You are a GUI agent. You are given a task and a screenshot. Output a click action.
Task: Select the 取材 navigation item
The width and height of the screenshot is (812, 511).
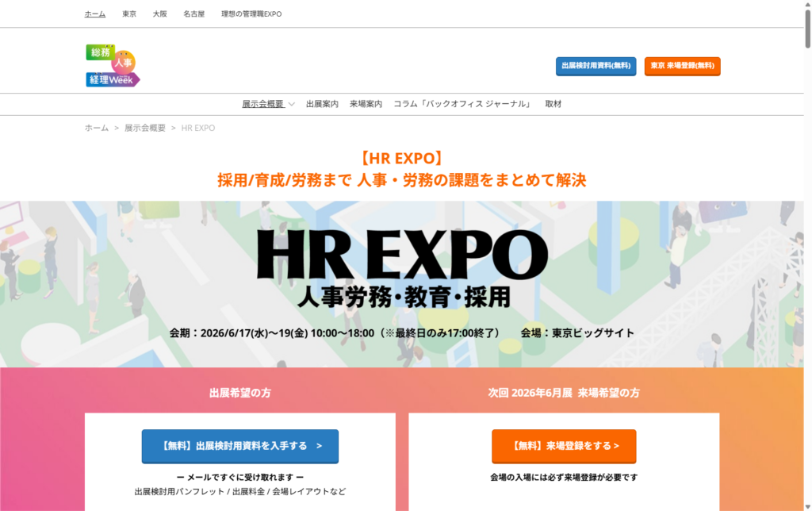(x=553, y=104)
